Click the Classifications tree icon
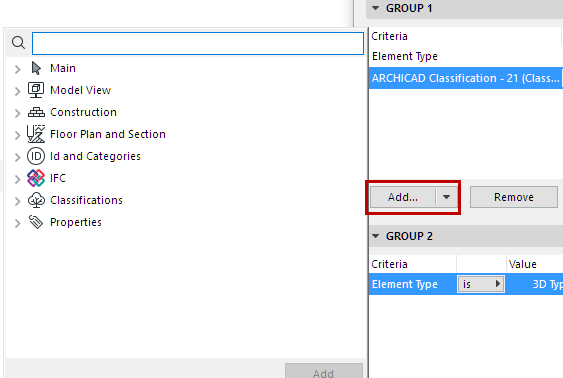Viewport: 563px width, 378px height. tap(36, 200)
